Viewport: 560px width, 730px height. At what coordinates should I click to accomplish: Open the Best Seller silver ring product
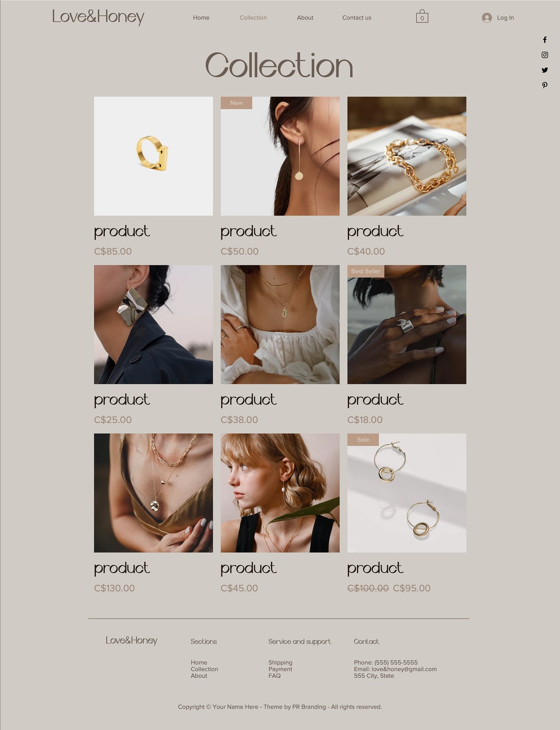pos(407,324)
